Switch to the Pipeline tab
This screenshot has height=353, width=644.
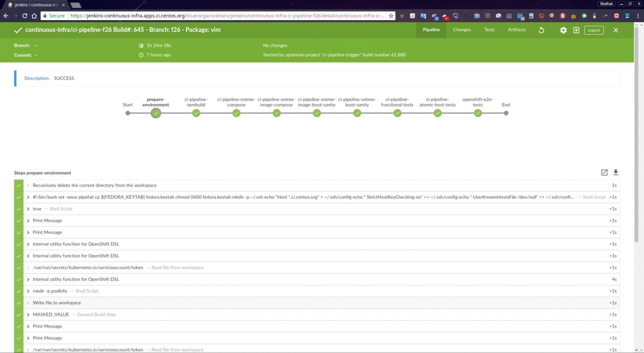point(431,30)
